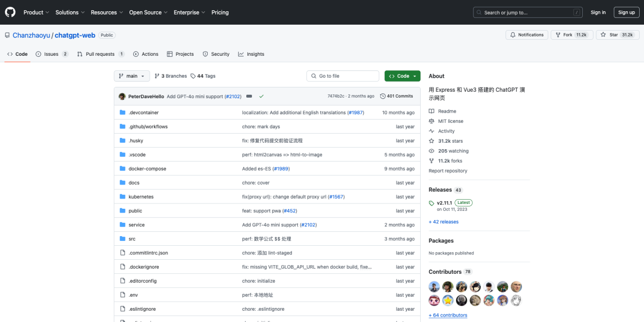The height and width of the screenshot is (322, 644).
Task: Click the GitHub logo icon
Action: point(11,12)
